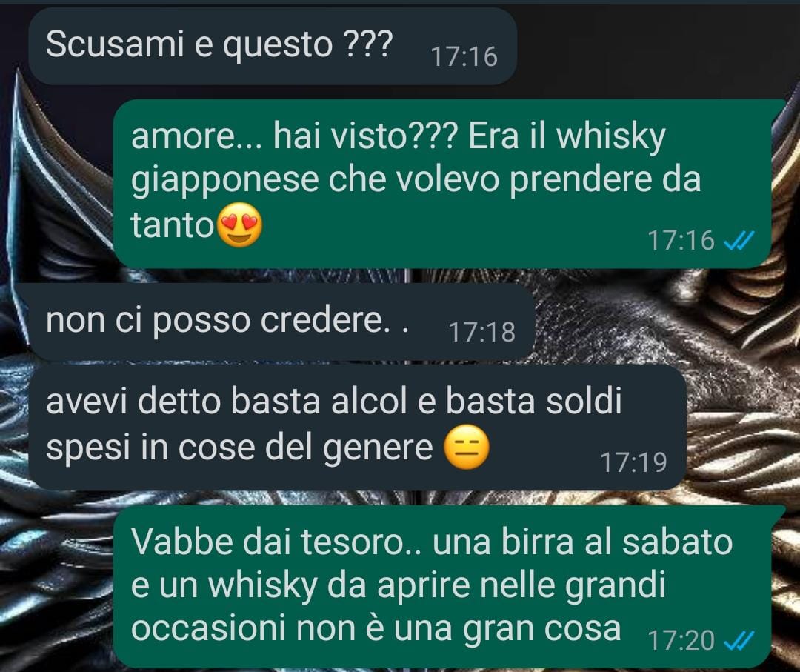Tap the words 'una birra al sabato'
The height and width of the screenshot is (672, 800).
click(x=583, y=542)
